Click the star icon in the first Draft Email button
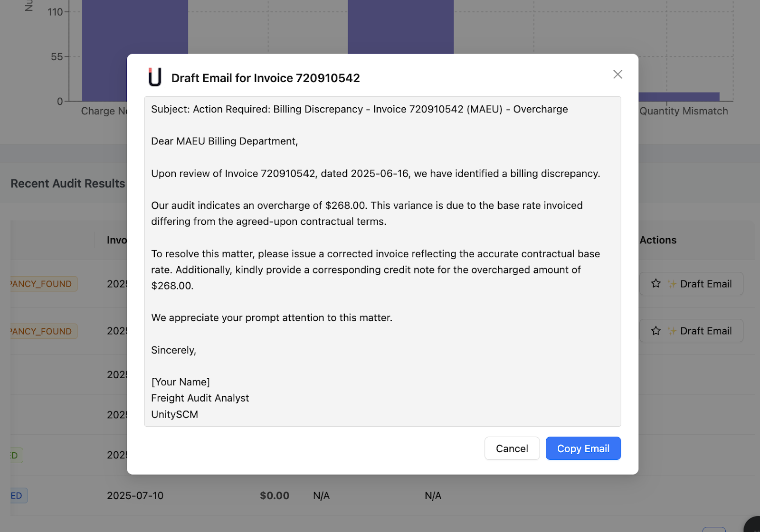 pos(656,283)
